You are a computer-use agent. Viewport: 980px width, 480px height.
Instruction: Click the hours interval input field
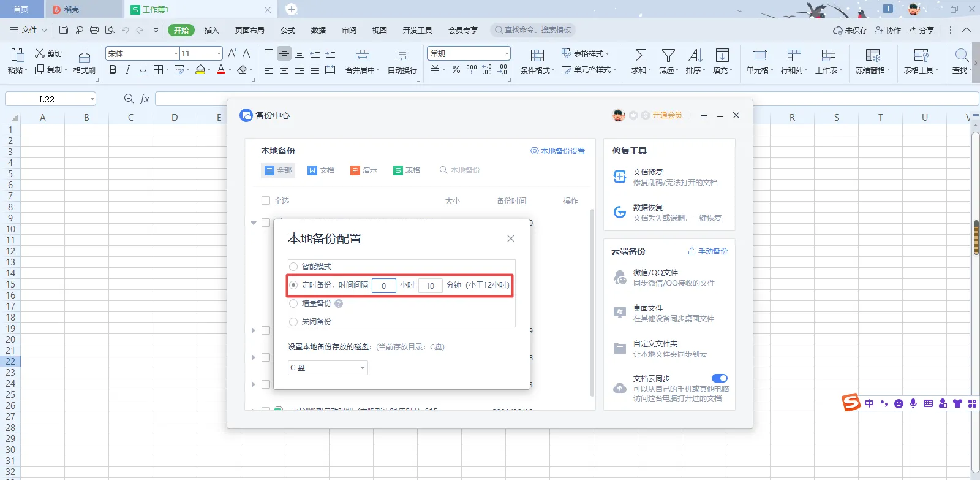pyautogui.click(x=384, y=286)
